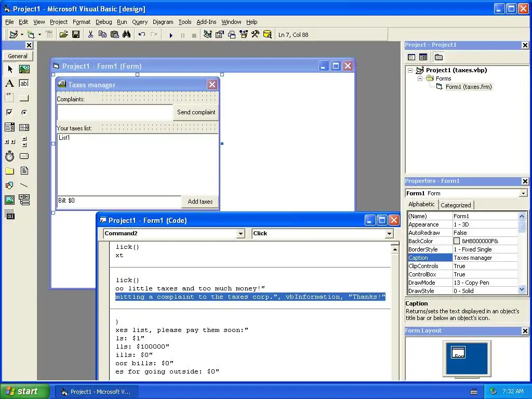
Task: Select the OLE container tool
Action: click(x=10, y=215)
